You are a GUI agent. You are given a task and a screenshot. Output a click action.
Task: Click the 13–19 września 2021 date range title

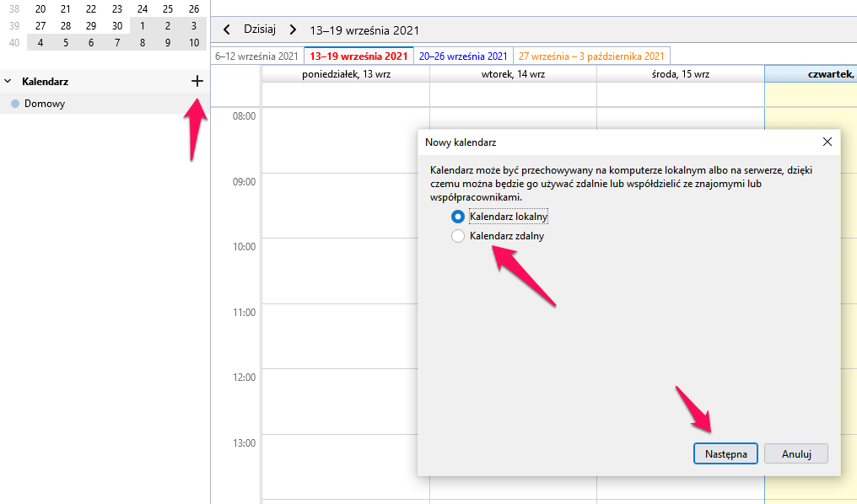click(x=364, y=30)
